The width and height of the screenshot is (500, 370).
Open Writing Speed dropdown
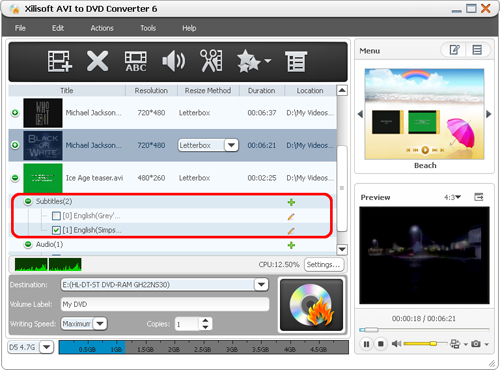click(100, 323)
